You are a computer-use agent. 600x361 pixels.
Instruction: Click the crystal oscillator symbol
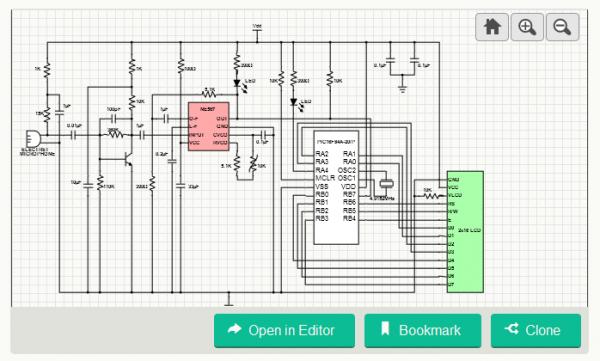(x=386, y=184)
